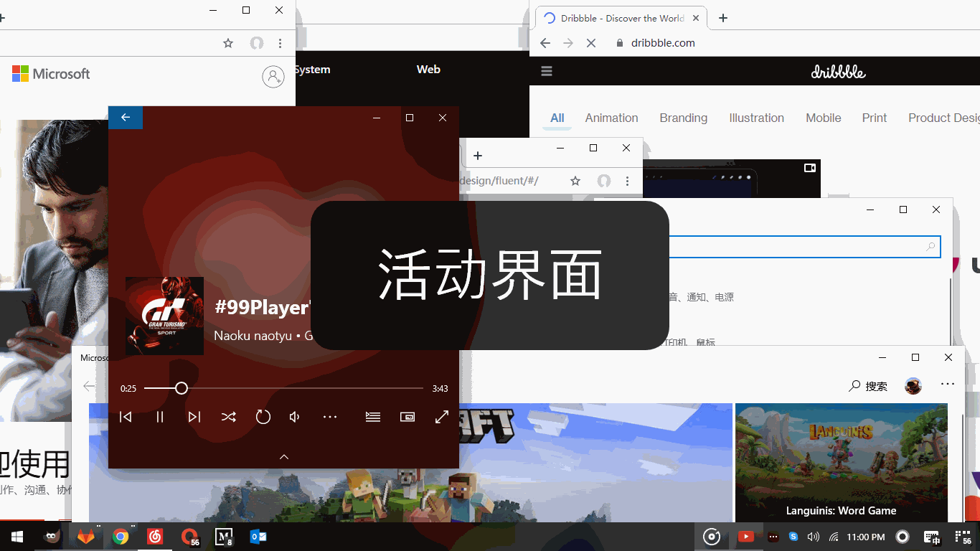Open new tab beside Dribbble tab
The image size is (980, 551).
[x=723, y=18]
